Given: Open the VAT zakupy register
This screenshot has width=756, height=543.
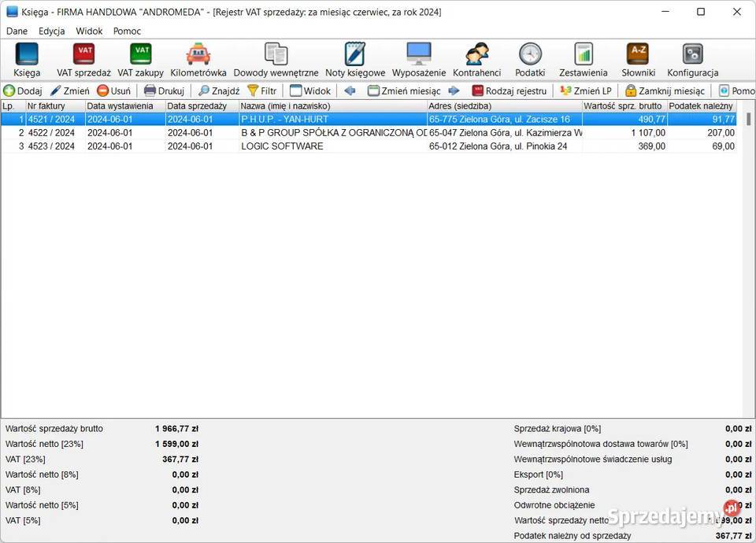Looking at the screenshot, I should tap(140, 59).
